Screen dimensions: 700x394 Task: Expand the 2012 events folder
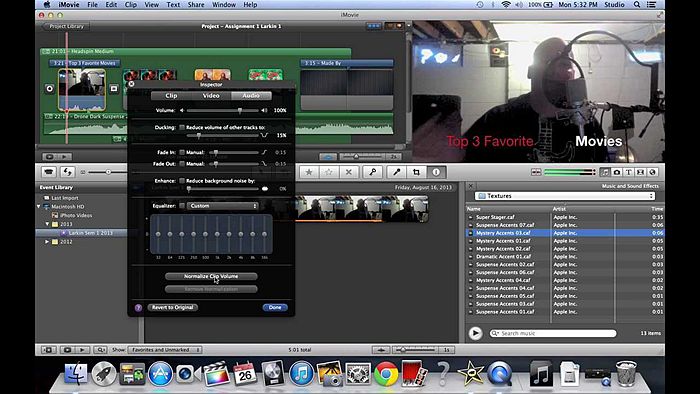47,241
